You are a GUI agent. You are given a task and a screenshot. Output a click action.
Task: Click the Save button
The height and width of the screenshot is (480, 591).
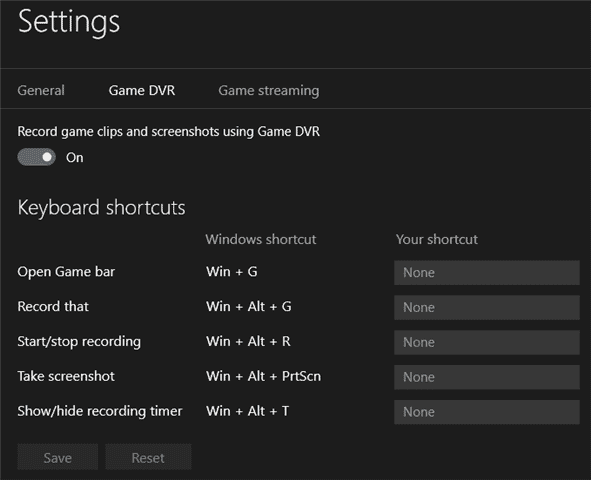click(58, 458)
